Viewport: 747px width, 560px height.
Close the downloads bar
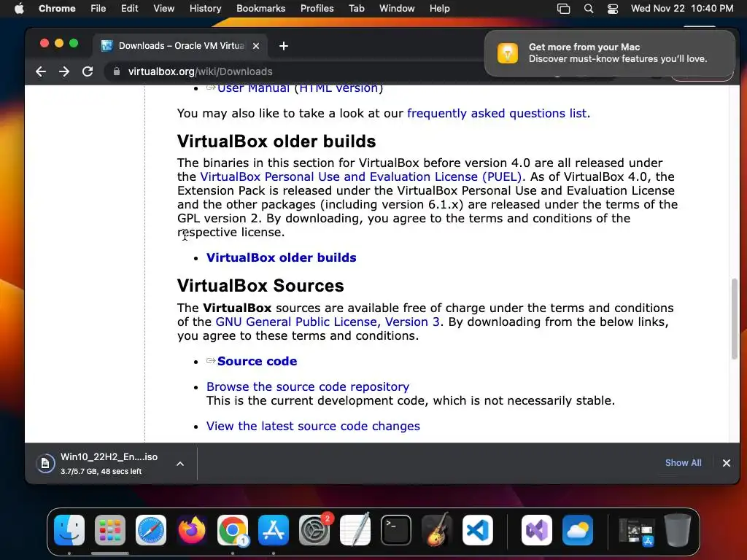726,463
